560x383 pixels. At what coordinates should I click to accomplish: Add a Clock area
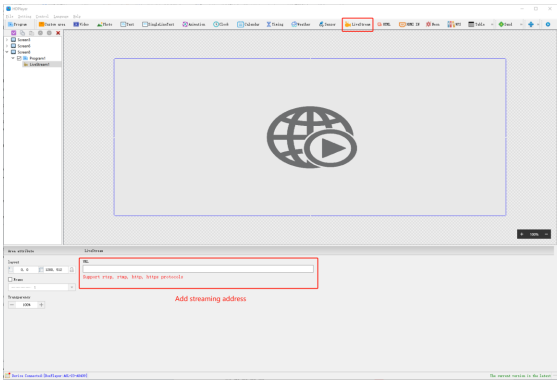[221, 24]
